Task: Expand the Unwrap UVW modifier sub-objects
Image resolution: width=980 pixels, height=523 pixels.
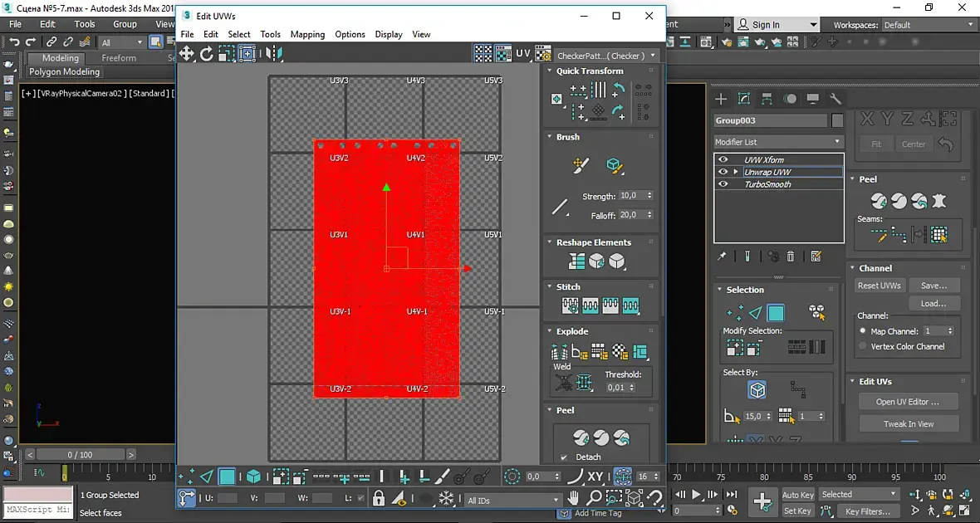Action: pos(736,172)
